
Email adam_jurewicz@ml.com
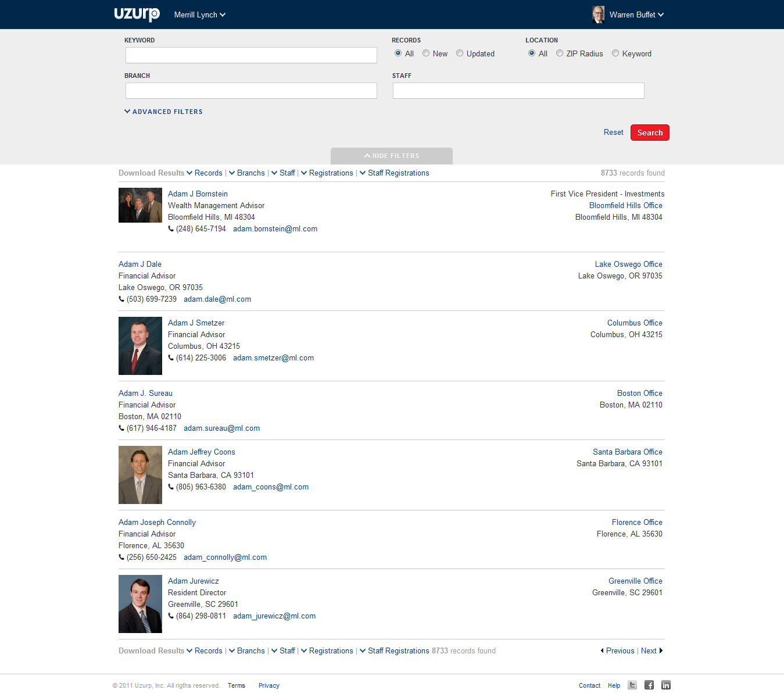pos(274,616)
